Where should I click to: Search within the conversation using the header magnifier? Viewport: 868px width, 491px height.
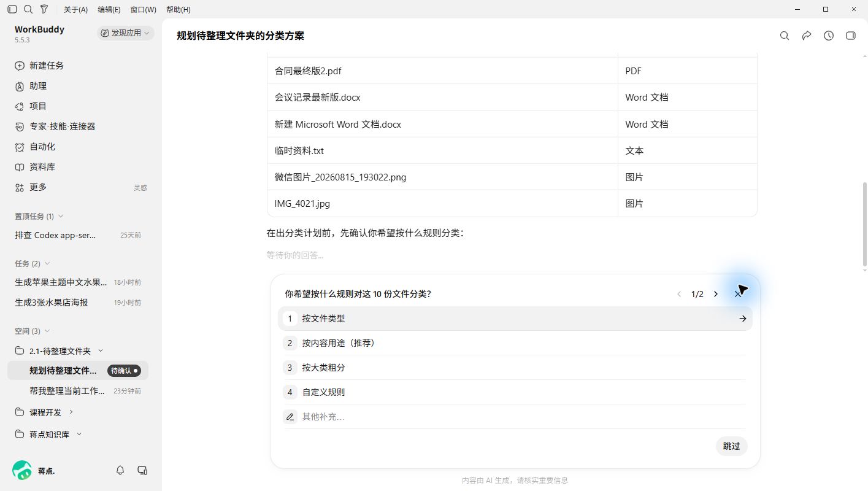[x=785, y=36]
